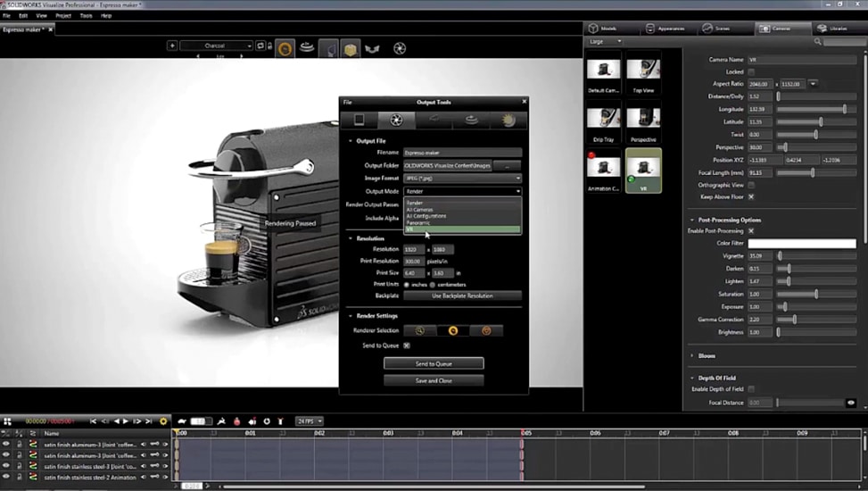Open the 24 FPS frame rate dropdown

(x=308, y=421)
